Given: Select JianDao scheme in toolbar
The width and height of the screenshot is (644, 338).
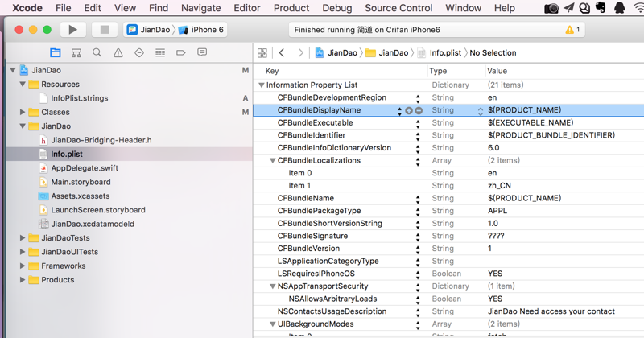Looking at the screenshot, I should point(149,30).
